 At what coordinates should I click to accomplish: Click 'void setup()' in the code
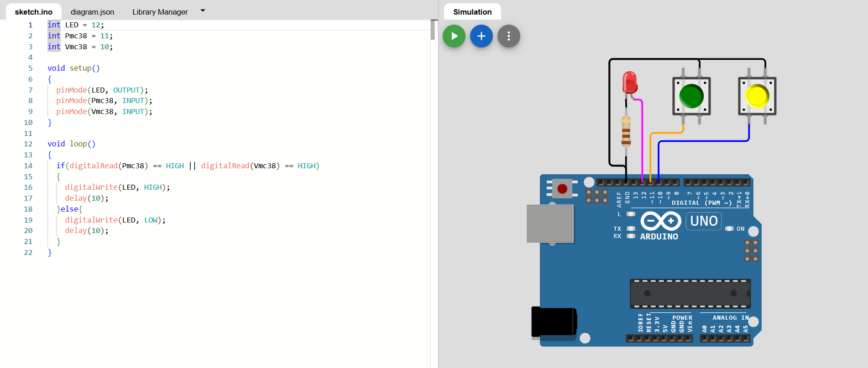(x=73, y=68)
